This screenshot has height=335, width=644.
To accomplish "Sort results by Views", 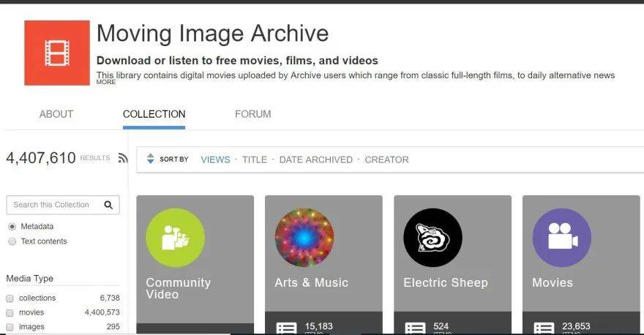I will click(215, 159).
